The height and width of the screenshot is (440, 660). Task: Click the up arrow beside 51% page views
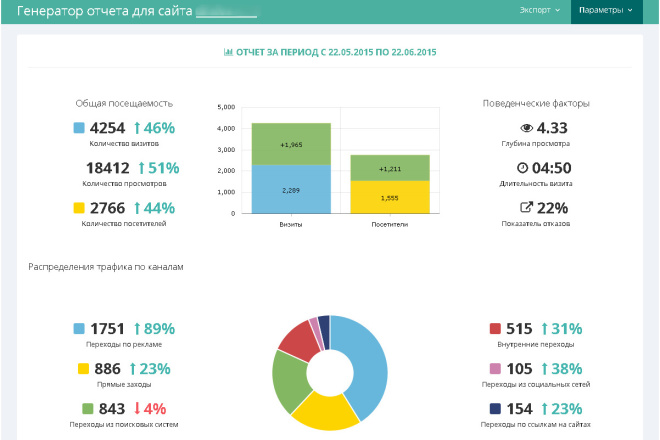(x=141, y=168)
